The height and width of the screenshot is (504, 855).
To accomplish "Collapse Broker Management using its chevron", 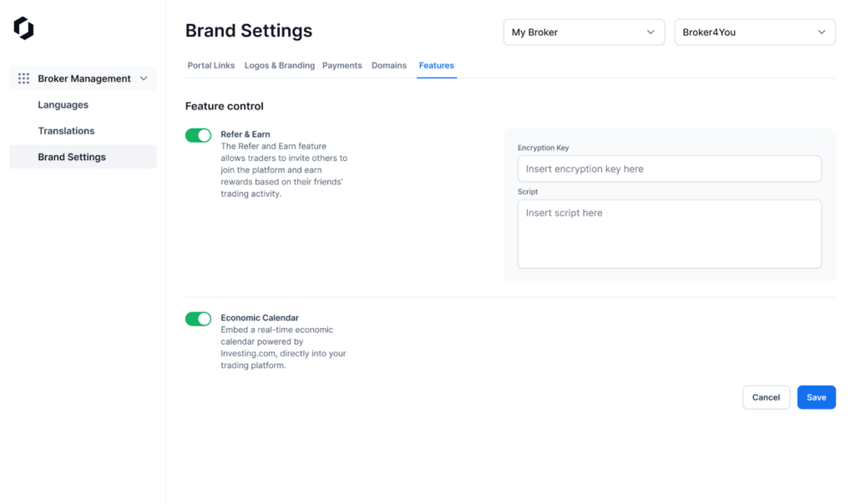I will tap(144, 78).
